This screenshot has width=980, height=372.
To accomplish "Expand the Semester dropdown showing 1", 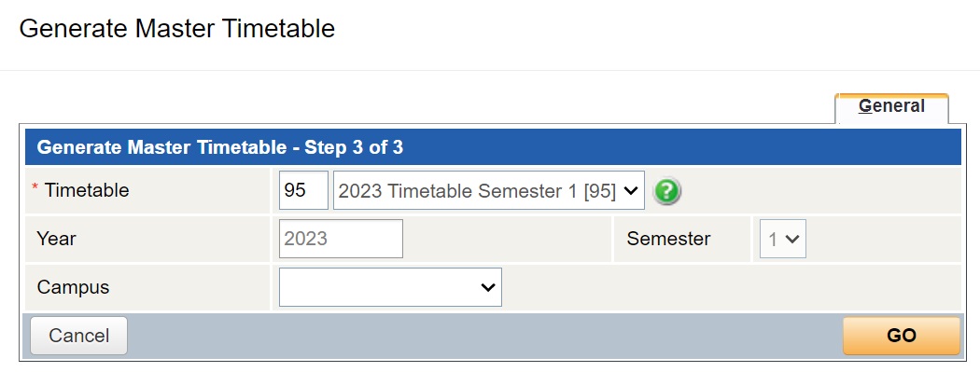I will tap(782, 239).
